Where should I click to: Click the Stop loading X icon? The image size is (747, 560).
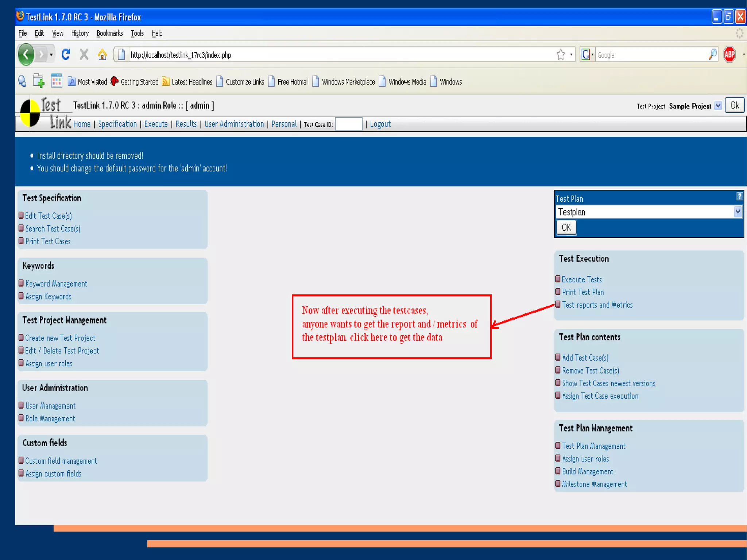coord(84,55)
